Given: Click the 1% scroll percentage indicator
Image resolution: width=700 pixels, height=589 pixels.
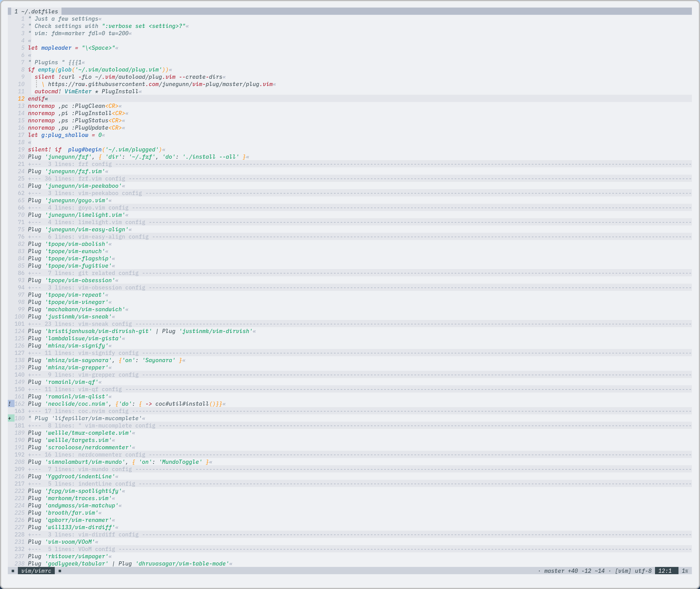Looking at the screenshot, I should click(685, 571).
